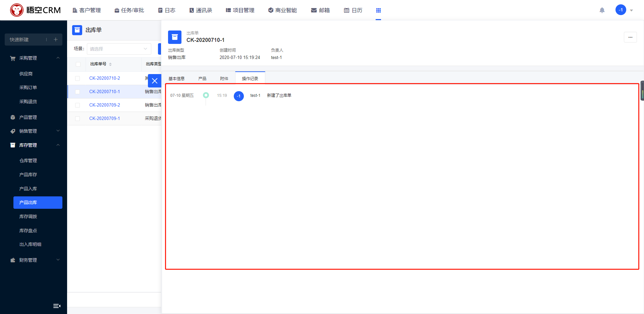644x314 pixels.
Task: Open 通讯录 in top navigation
Action: [201, 10]
